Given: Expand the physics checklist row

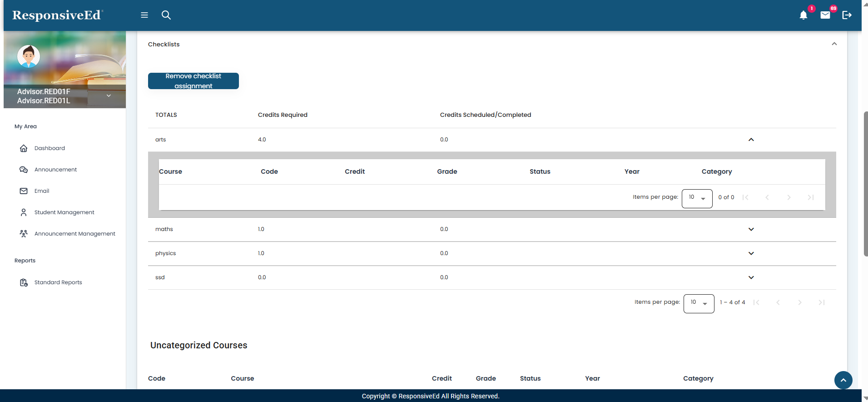Looking at the screenshot, I should coord(751,253).
